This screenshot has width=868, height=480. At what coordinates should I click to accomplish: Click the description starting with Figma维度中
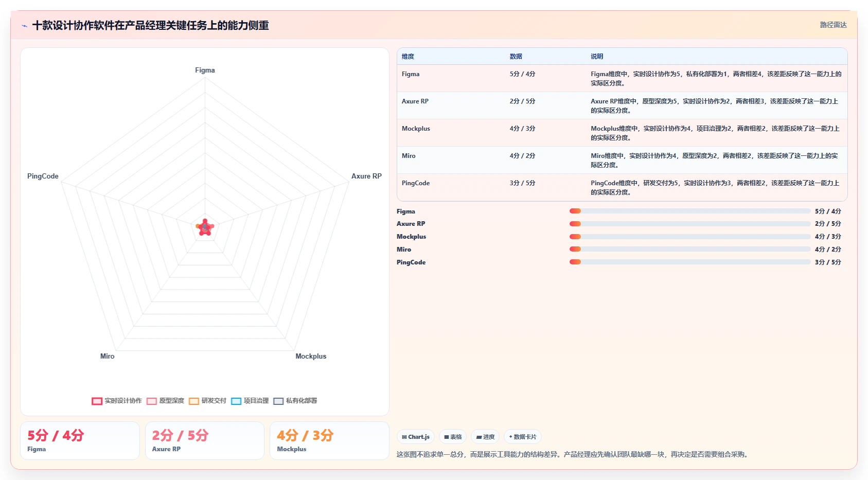(716, 79)
